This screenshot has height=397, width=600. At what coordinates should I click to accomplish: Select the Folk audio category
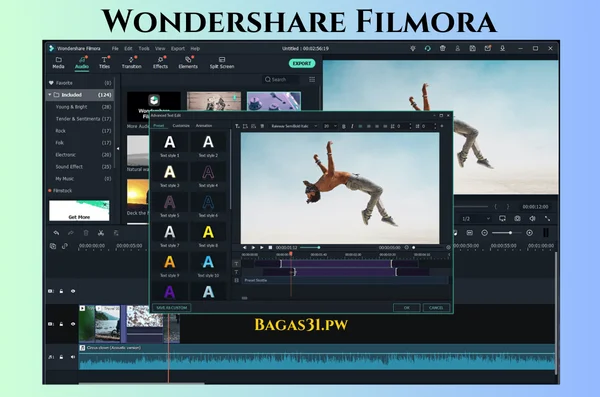[80, 143]
